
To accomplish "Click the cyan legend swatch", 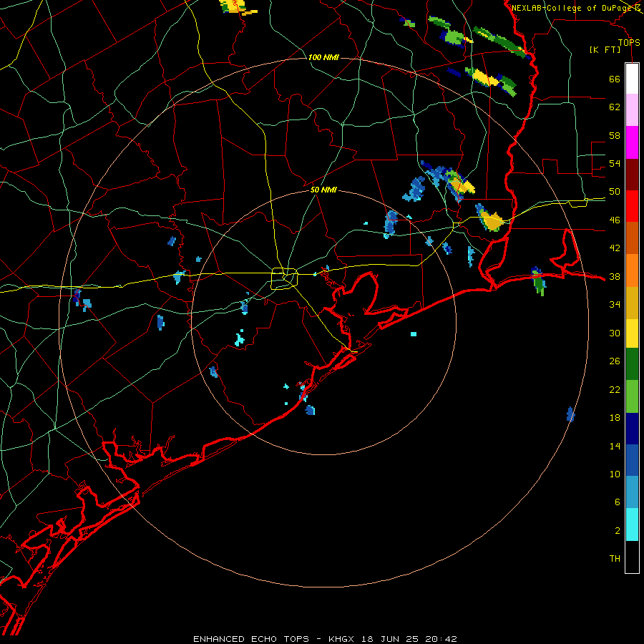I will point(632,525).
